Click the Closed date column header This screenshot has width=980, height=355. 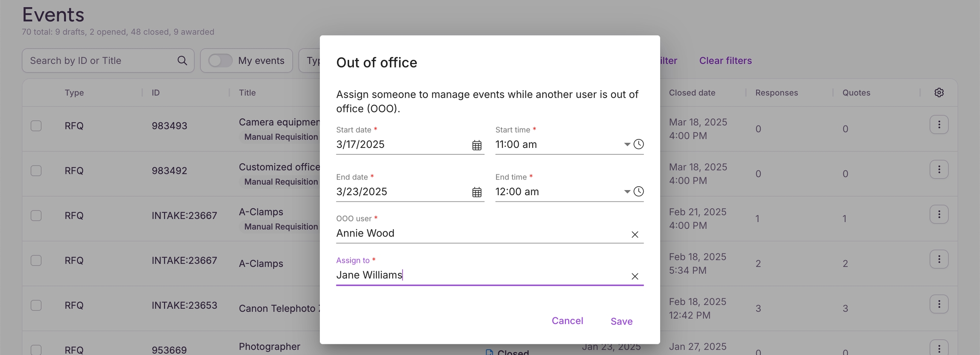pos(692,93)
